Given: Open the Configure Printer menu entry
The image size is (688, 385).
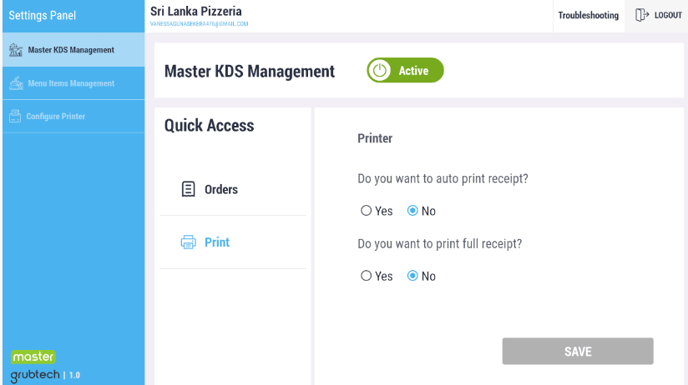Looking at the screenshot, I should 73,116.
